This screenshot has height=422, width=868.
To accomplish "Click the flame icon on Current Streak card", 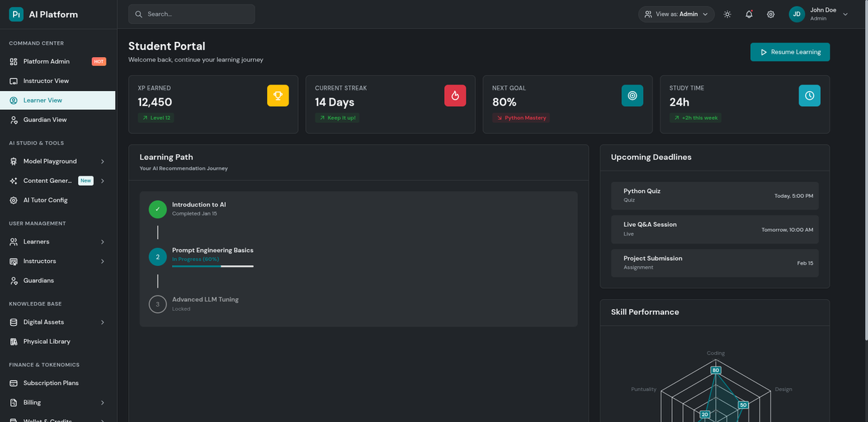I will (x=455, y=95).
